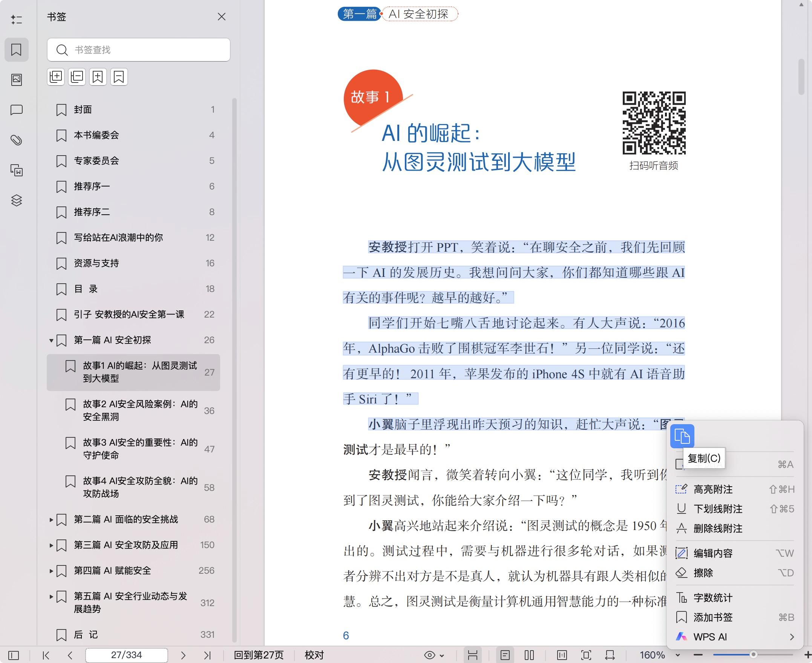Close the bookmarks panel

(222, 17)
